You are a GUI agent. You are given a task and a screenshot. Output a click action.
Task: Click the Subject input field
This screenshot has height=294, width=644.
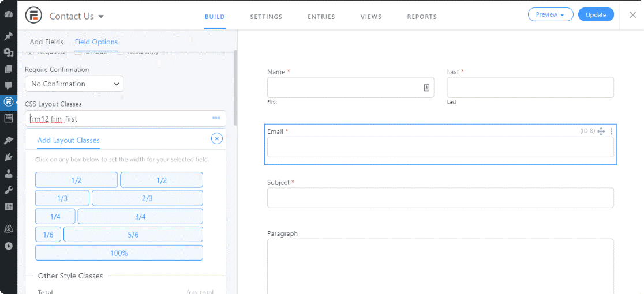point(440,198)
